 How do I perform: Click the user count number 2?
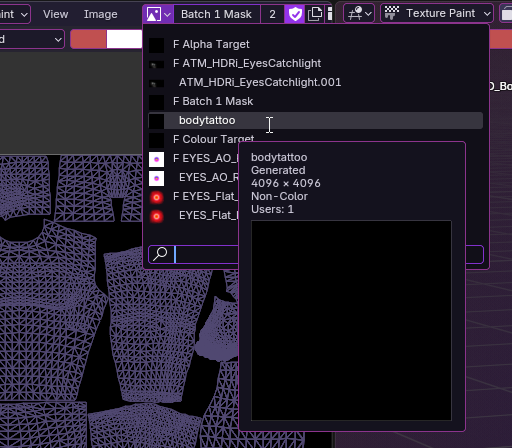272,14
